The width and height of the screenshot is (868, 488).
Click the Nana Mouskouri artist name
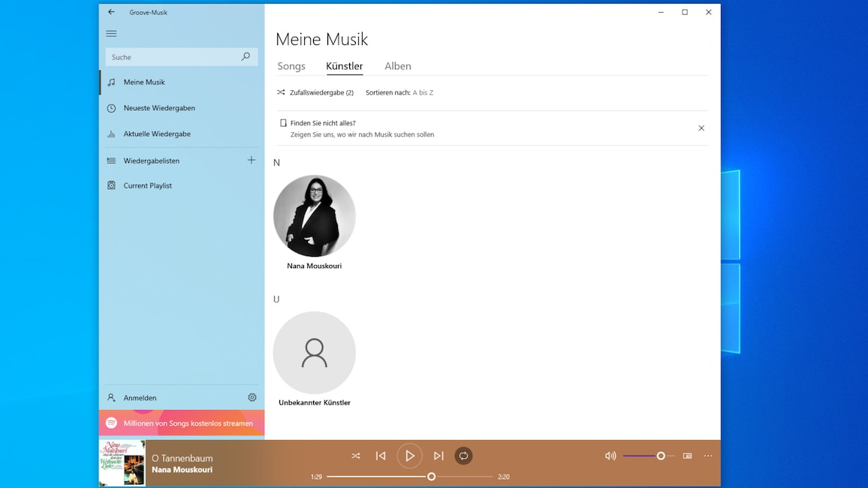pyautogui.click(x=315, y=266)
